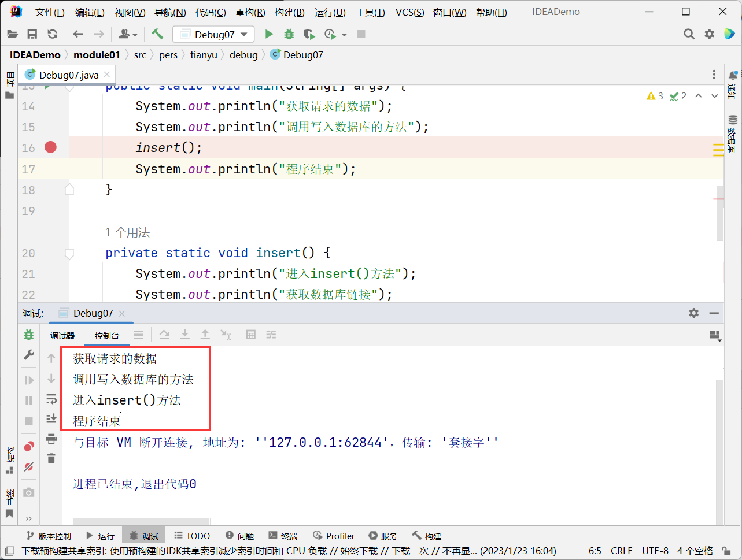Save all files with the floppy disk icon
Image resolution: width=742 pixels, height=560 pixels.
click(x=32, y=34)
